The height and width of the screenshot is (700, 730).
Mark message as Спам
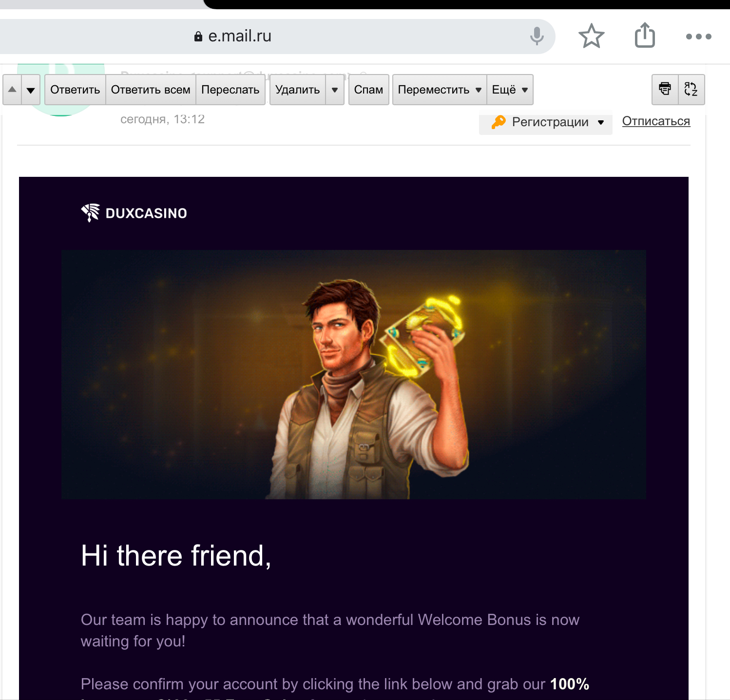(368, 90)
